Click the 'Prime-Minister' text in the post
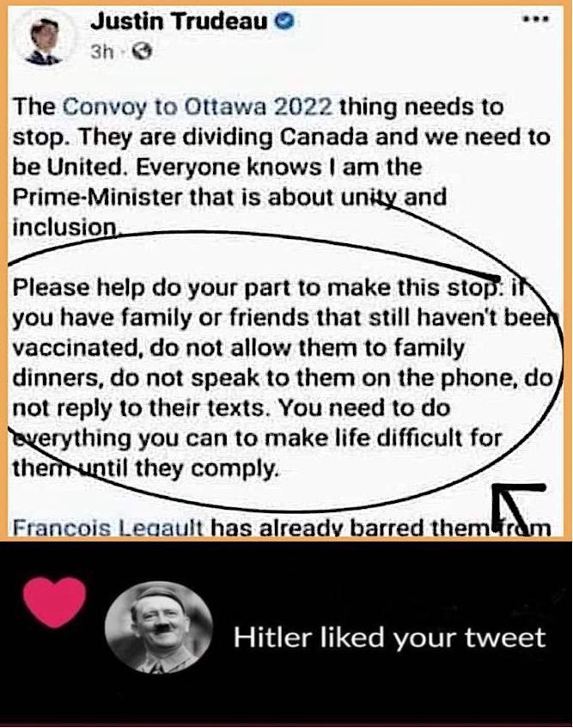 click(x=97, y=198)
